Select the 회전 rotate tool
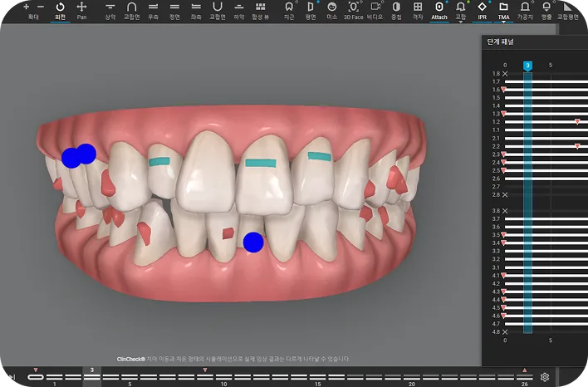 [60, 11]
